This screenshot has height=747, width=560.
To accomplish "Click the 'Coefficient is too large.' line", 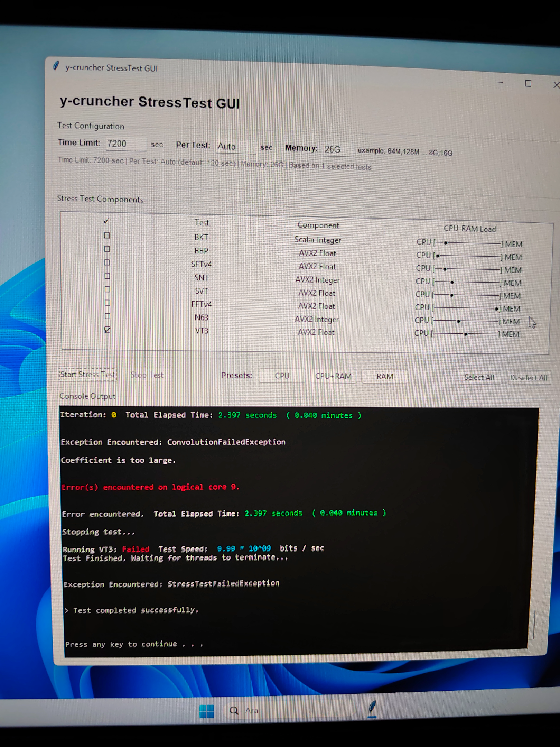I will (x=118, y=460).
